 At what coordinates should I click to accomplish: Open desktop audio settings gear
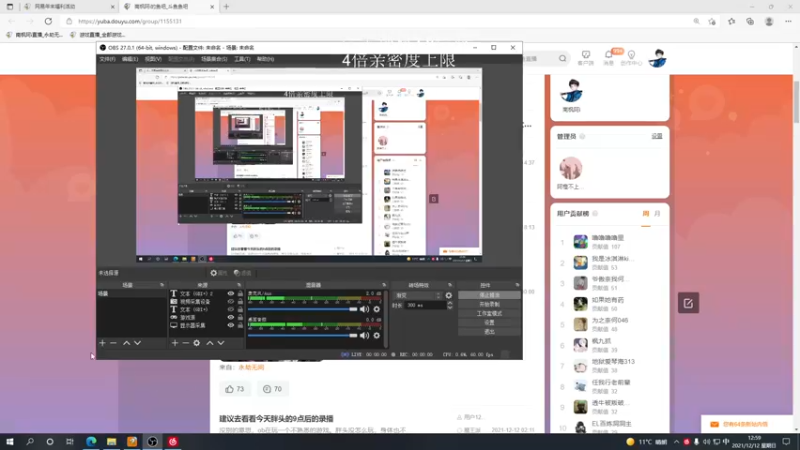[x=377, y=335]
